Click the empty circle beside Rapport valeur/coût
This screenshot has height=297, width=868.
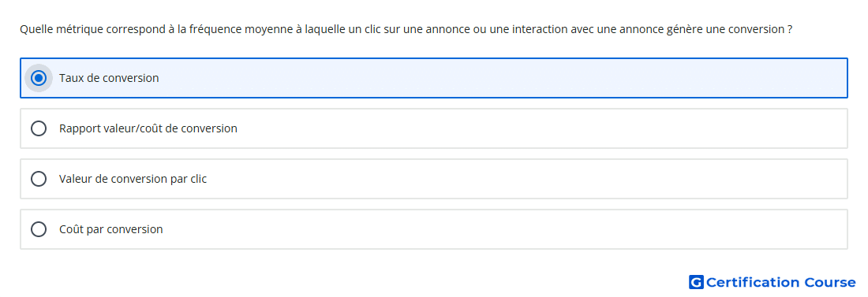[x=38, y=129]
